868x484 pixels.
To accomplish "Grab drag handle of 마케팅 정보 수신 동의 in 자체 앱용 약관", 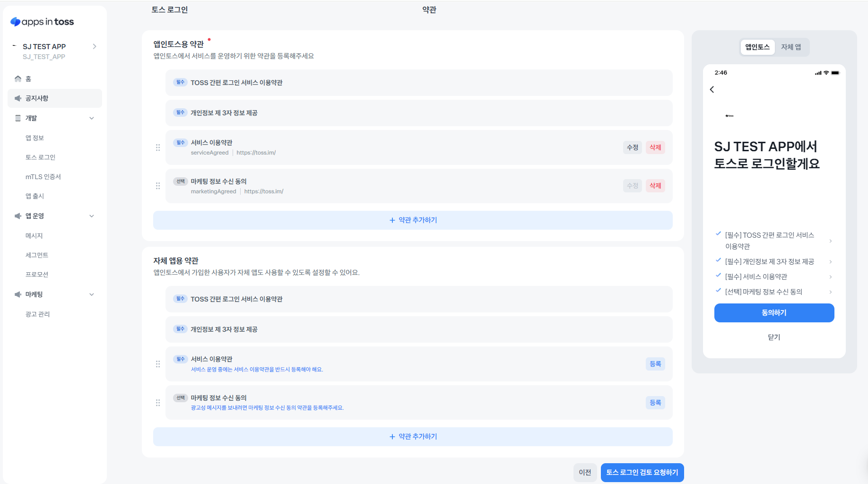I will 158,403.
